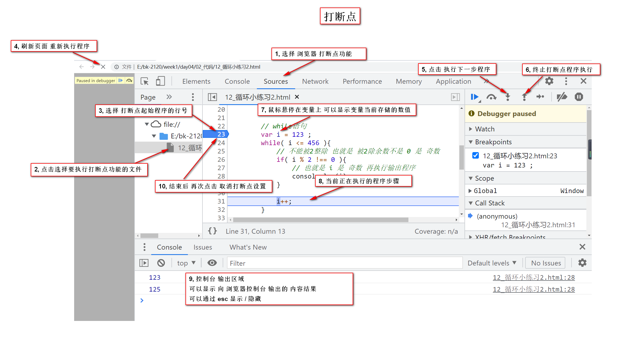The width and height of the screenshot is (623, 364).
Task: Click the No Issues button
Action: (546, 263)
